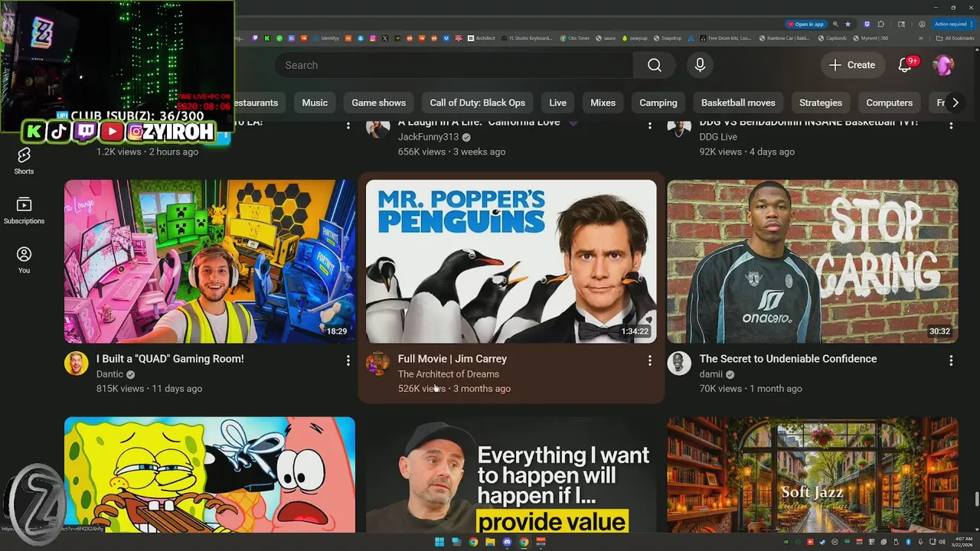Click The Architect of Dreams channel avatar
The image size is (980, 551).
pyautogui.click(x=378, y=363)
